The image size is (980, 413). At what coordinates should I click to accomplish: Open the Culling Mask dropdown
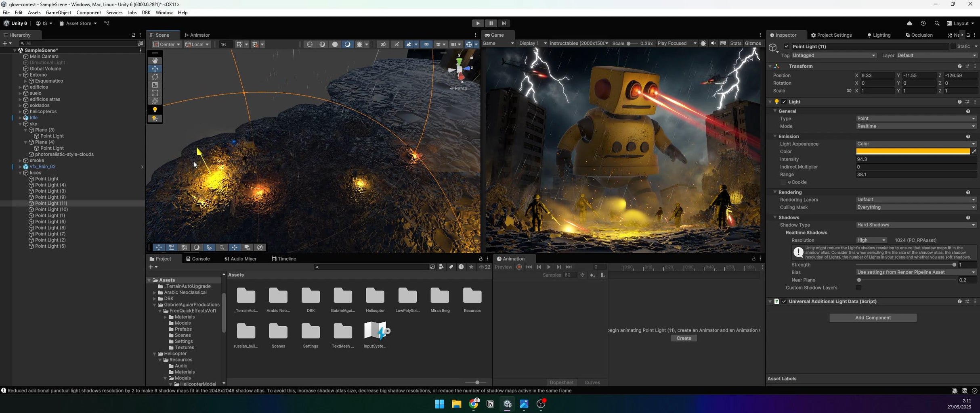pyautogui.click(x=916, y=207)
